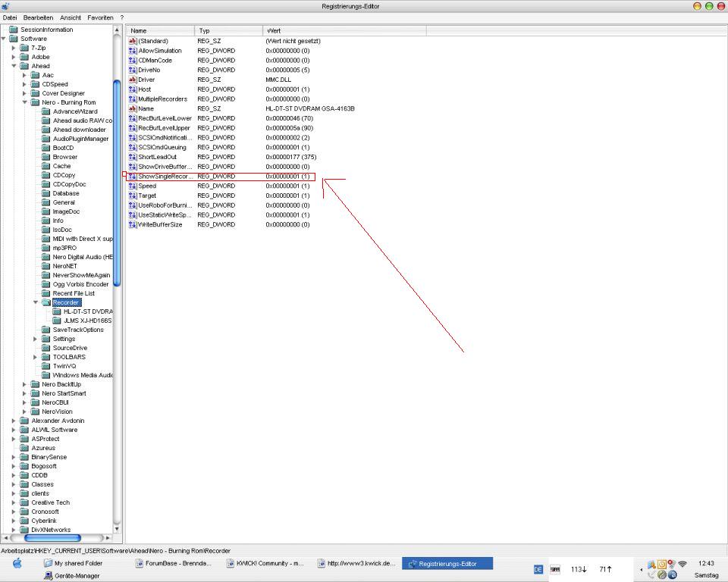Select the NeverShowMeAgain key
This screenshot has height=582, width=728.
[81, 275]
